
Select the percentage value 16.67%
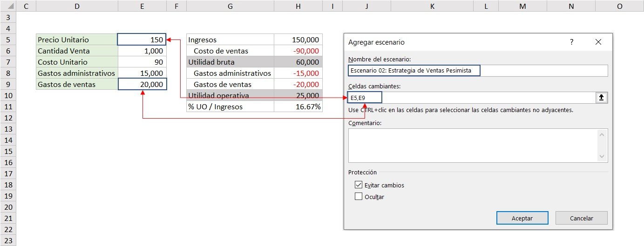(298, 106)
